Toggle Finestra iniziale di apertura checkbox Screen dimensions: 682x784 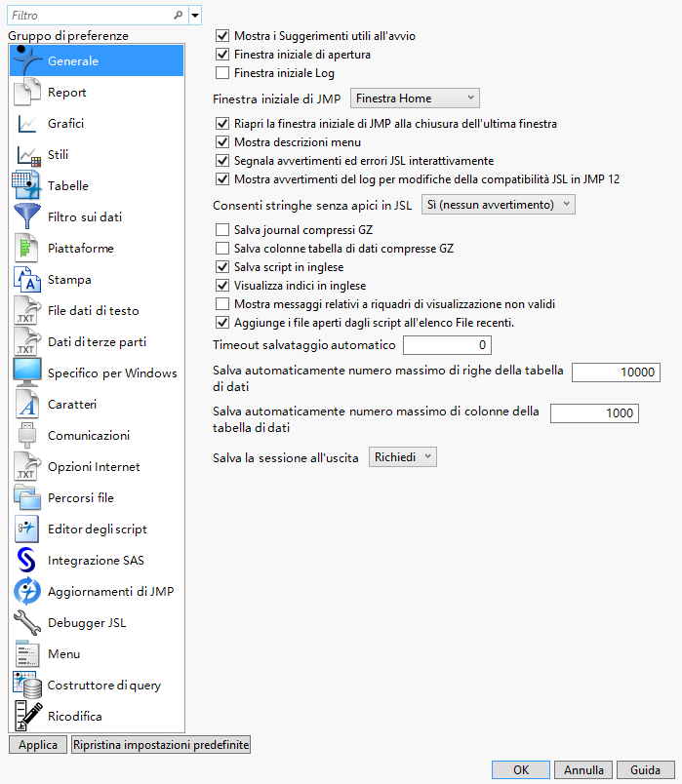(x=222, y=55)
